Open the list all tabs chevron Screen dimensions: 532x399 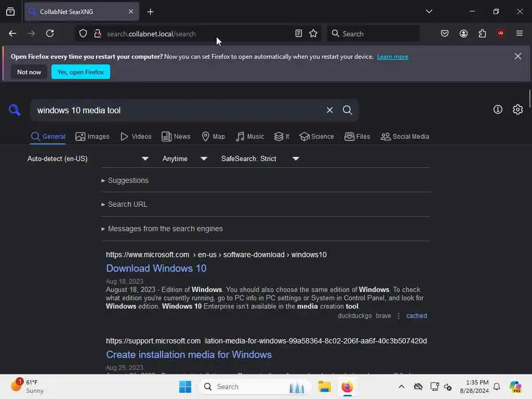pos(429,11)
